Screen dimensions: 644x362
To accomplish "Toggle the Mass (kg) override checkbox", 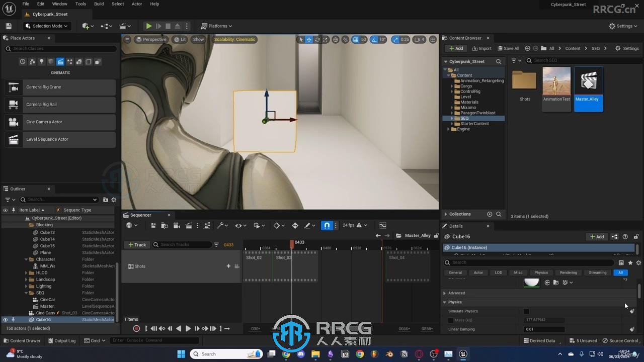I will click(451, 320).
